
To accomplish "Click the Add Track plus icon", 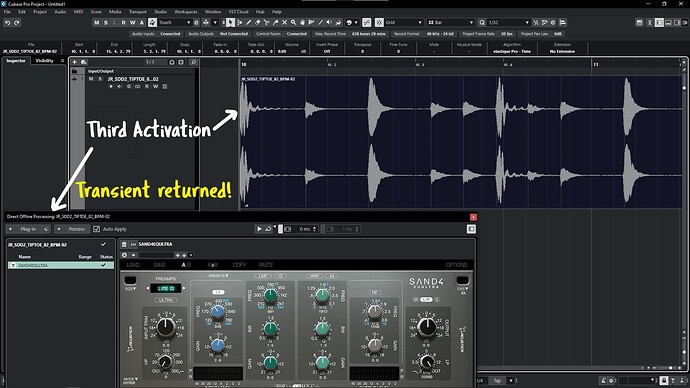I will (75, 62).
